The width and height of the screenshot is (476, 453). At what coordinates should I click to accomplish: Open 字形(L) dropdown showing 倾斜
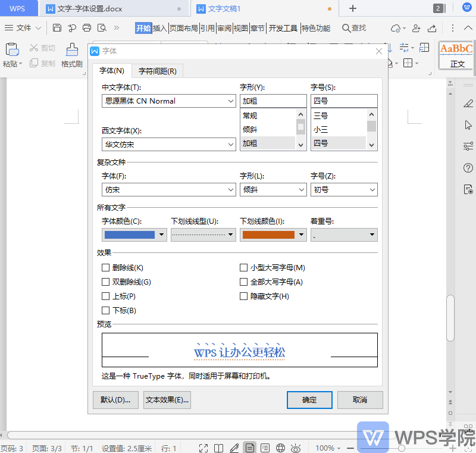[x=273, y=189]
